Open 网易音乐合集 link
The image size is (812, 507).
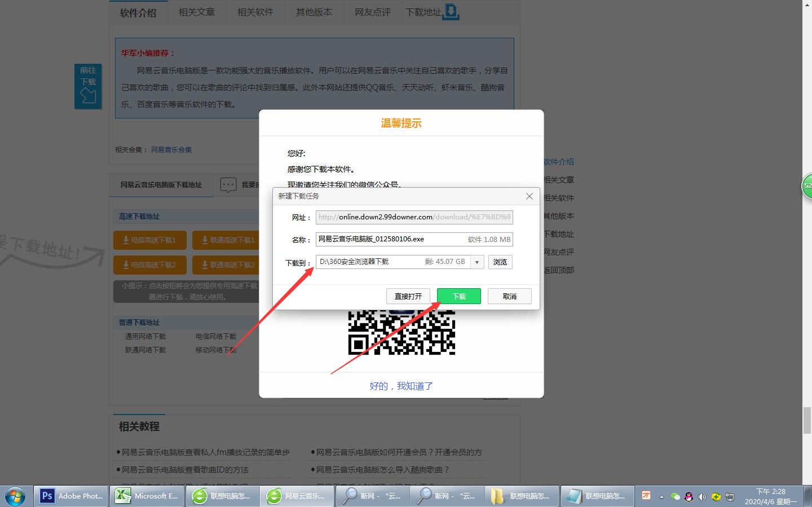click(171, 149)
